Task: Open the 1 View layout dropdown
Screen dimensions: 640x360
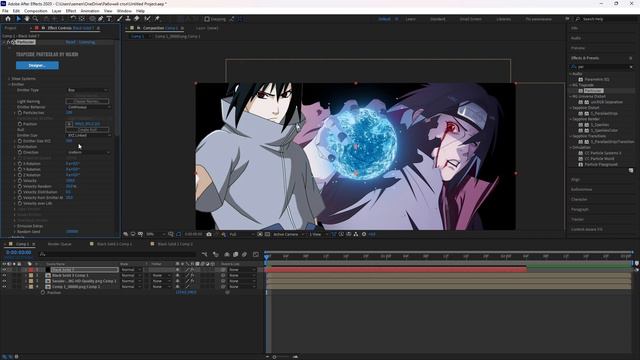Action: (318, 234)
